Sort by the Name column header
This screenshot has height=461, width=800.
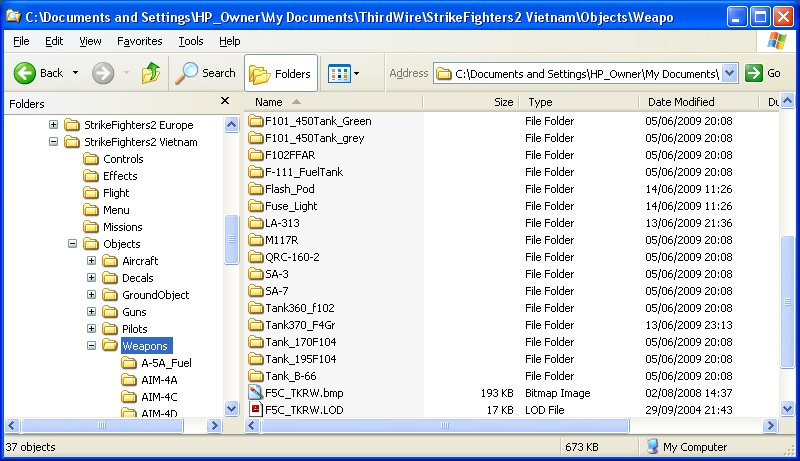tap(334, 102)
